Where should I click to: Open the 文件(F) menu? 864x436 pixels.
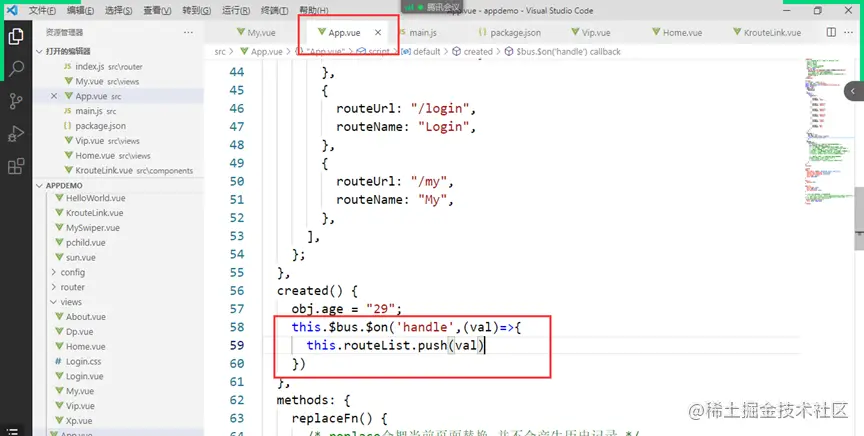[42, 10]
